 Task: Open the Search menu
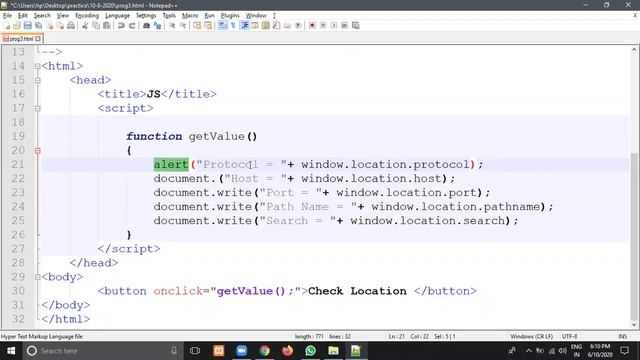click(x=42, y=16)
